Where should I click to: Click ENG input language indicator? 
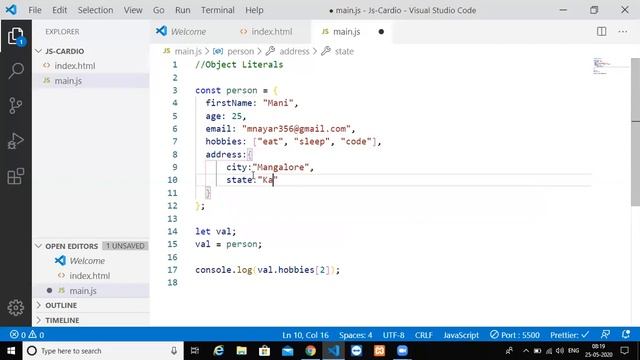click(x=573, y=351)
